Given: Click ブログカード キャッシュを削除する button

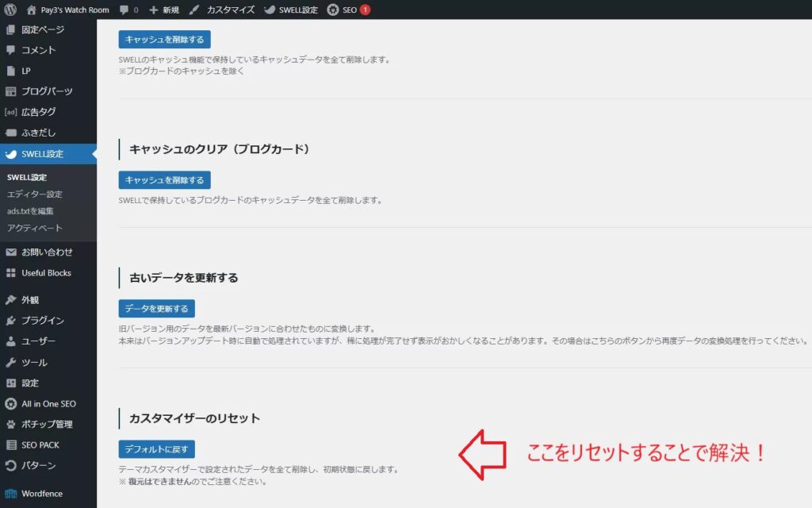Looking at the screenshot, I should [165, 180].
